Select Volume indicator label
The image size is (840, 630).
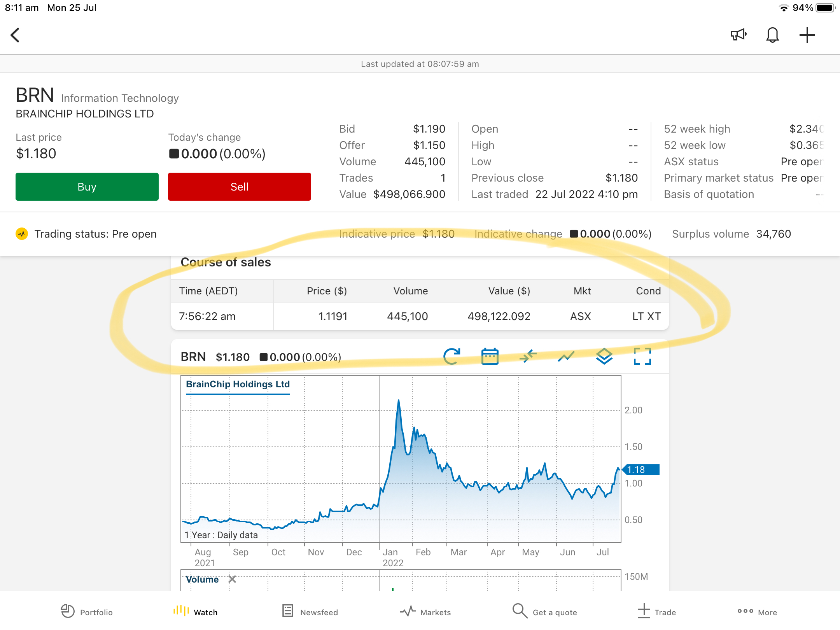pos(202,579)
